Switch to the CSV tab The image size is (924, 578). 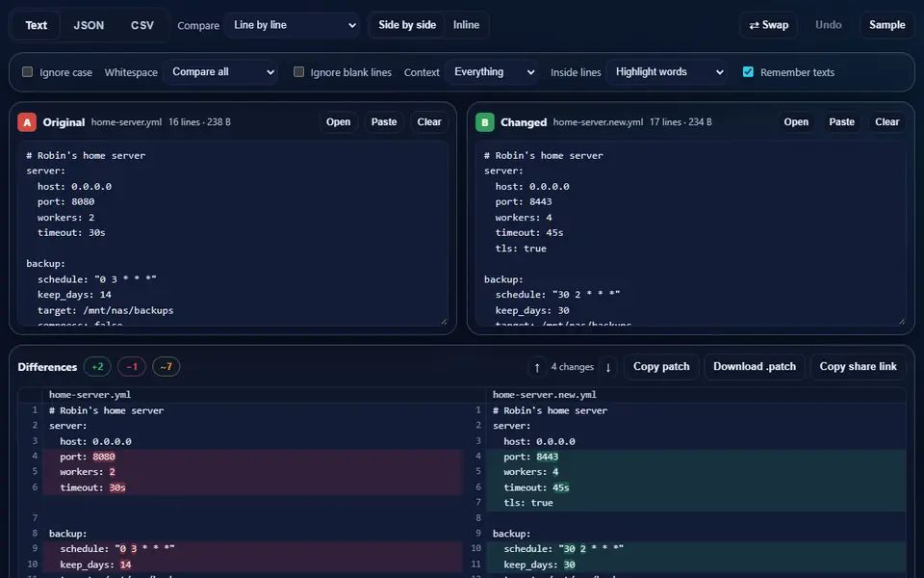click(x=142, y=25)
